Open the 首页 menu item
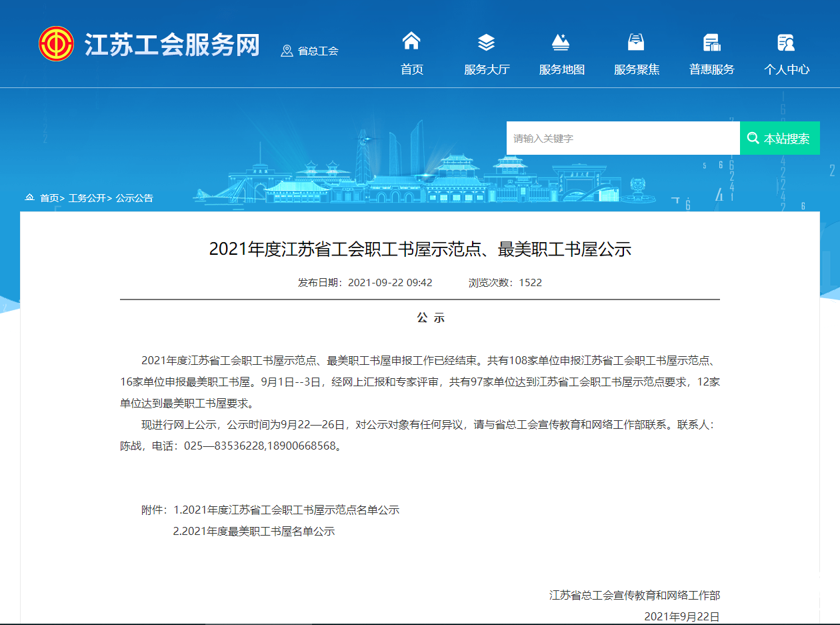The height and width of the screenshot is (625, 840). 412,69
